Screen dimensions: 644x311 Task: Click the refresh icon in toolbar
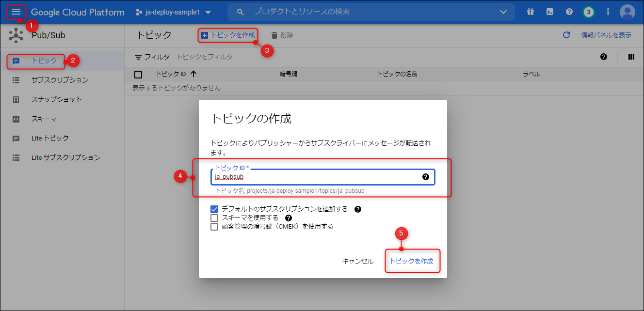[x=566, y=35]
